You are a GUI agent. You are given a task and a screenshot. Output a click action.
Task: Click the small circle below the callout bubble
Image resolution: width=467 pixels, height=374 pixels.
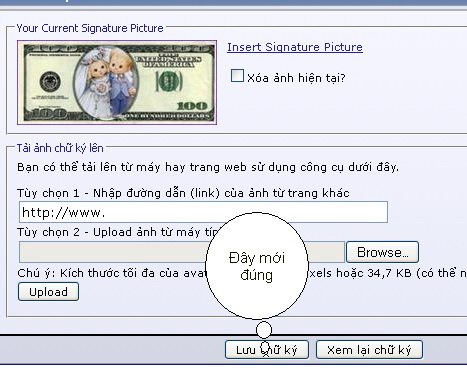pyautogui.click(x=264, y=330)
